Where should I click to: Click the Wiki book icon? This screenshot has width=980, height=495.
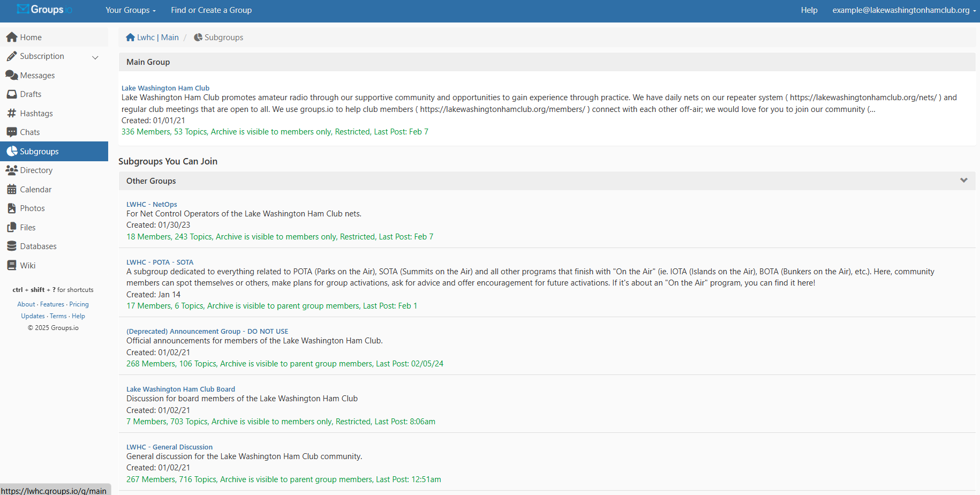click(x=12, y=266)
